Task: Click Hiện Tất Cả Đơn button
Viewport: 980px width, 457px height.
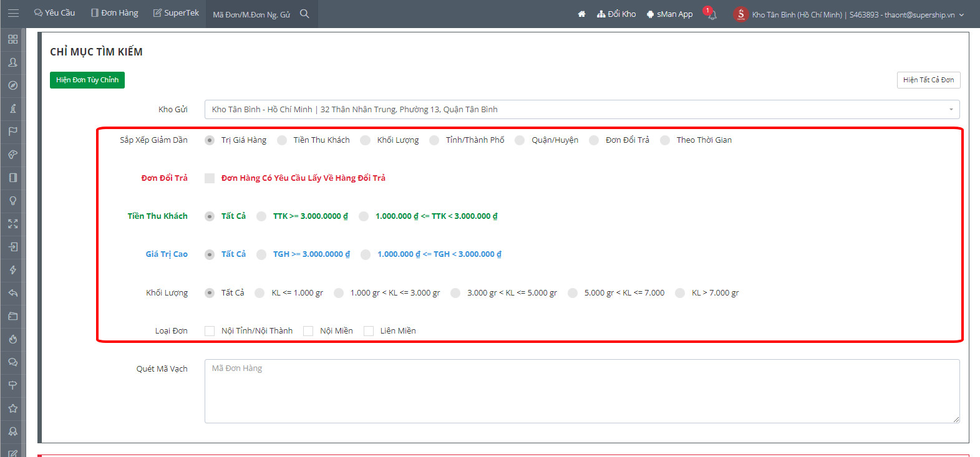Action: (928, 80)
